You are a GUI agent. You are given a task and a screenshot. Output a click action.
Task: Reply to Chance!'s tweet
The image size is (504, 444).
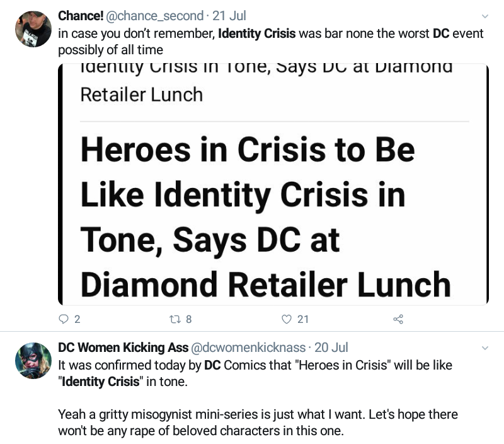pos(63,319)
